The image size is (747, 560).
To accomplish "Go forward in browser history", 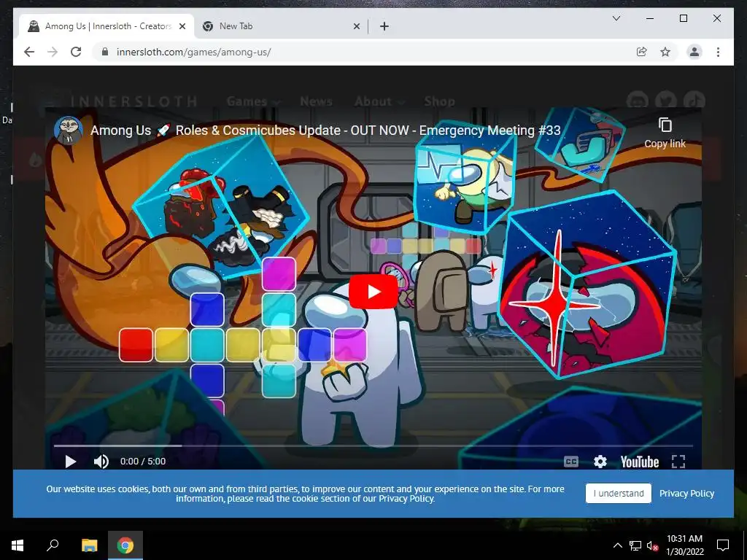I will 53,52.
